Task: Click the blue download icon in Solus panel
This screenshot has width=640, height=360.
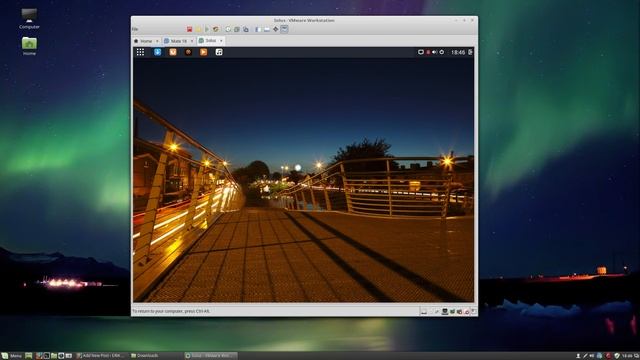Action: 158,52
